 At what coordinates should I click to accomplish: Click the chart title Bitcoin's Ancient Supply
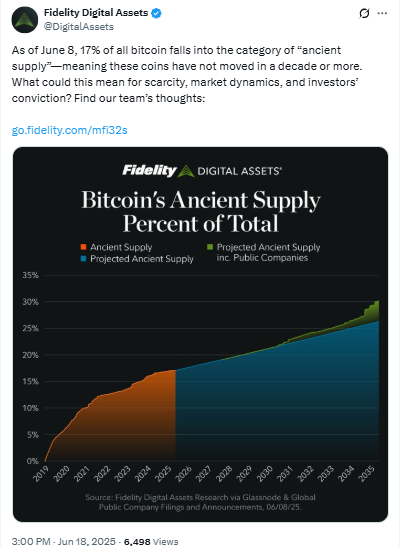pos(201,200)
